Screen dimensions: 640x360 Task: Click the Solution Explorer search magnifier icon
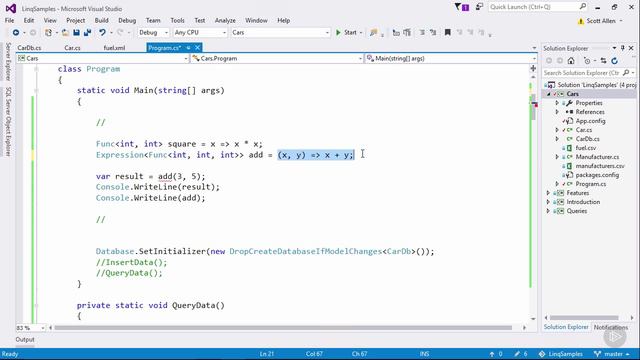tap(626, 73)
